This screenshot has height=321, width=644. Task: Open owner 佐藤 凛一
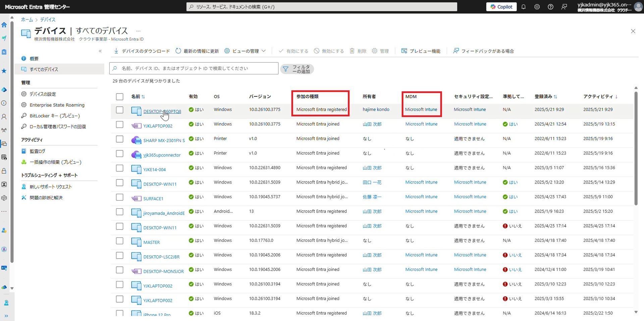(x=372, y=197)
